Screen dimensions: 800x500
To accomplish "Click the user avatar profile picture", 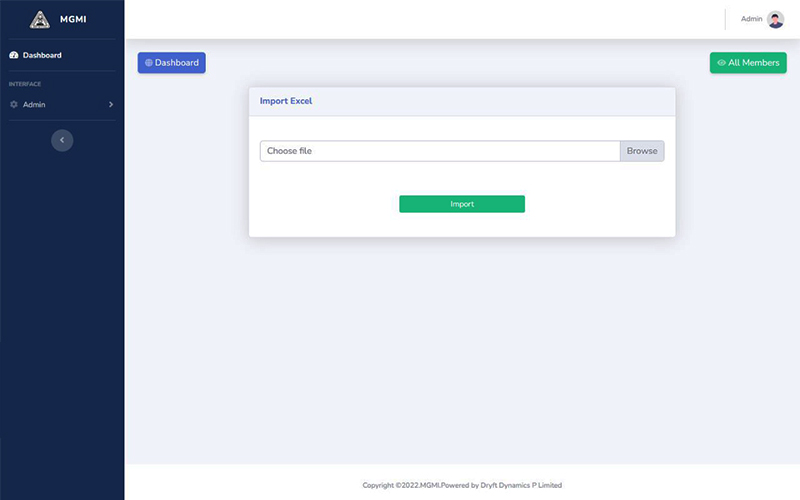I will coord(776,19).
